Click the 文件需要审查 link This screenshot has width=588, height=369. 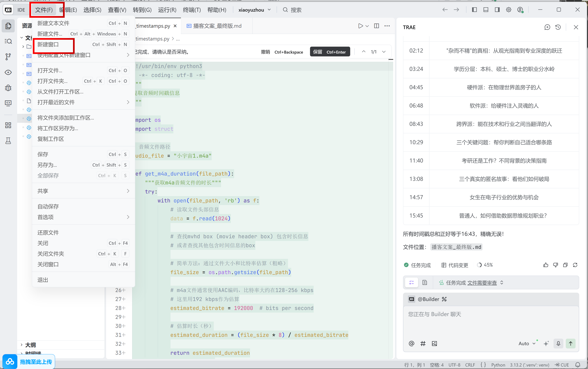pyautogui.click(x=482, y=283)
